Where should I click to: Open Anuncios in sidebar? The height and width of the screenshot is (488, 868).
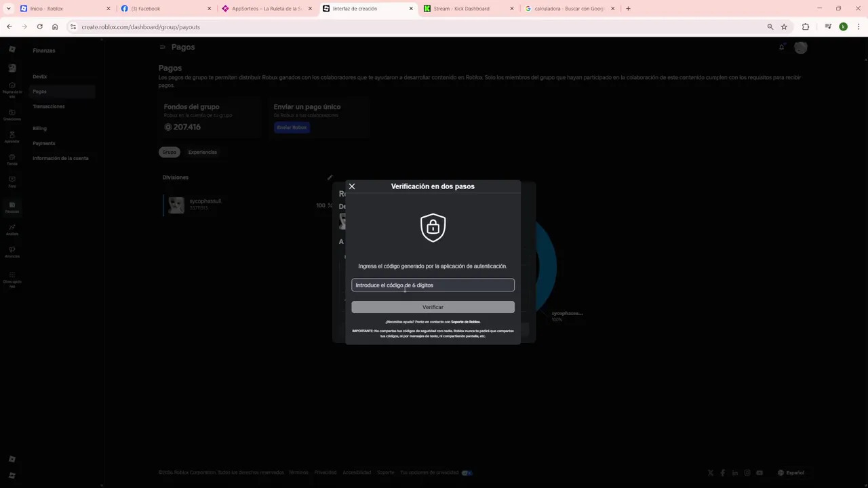click(12, 252)
